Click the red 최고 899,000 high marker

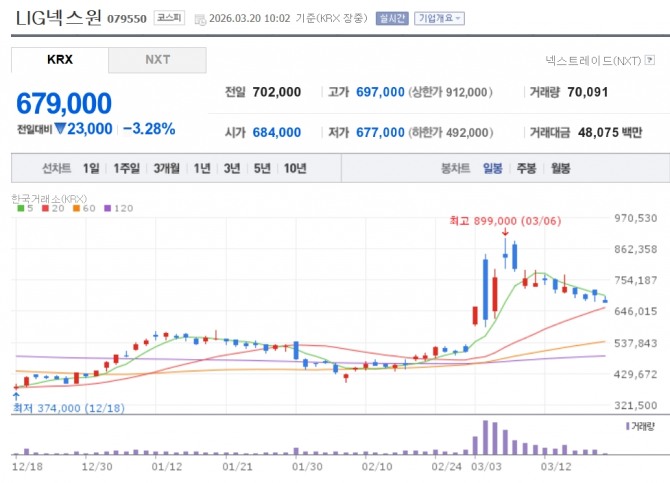(x=504, y=220)
